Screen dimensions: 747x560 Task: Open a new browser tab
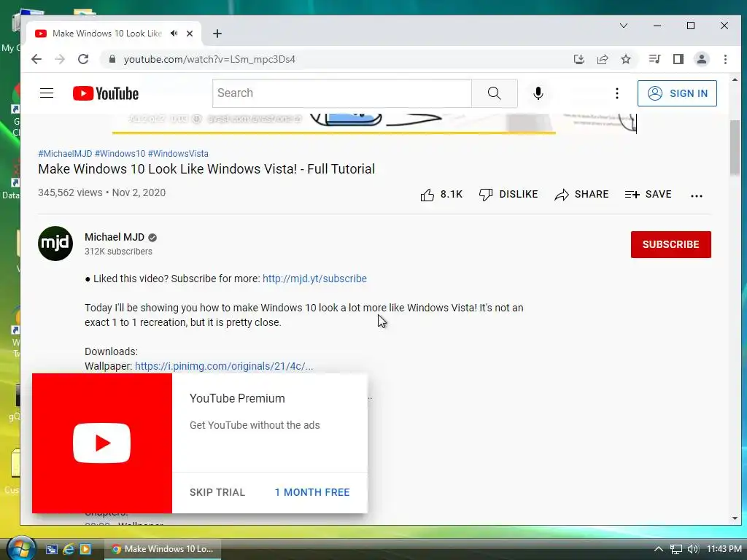[x=217, y=34]
